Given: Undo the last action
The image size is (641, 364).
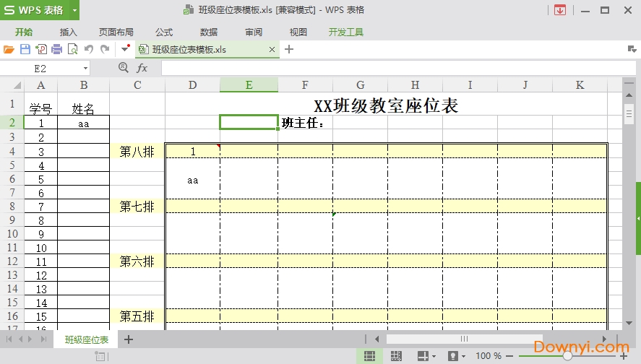Looking at the screenshot, I should [x=88, y=49].
